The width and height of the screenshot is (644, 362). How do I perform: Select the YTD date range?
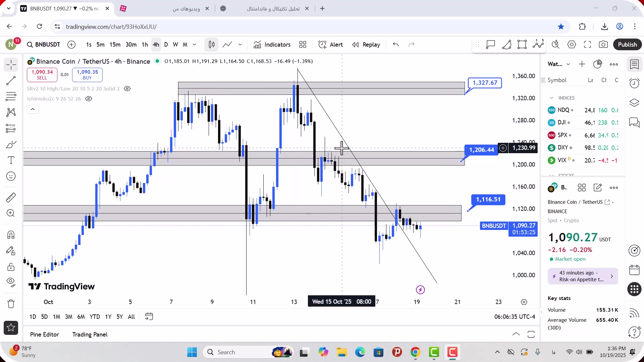click(95, 317)
